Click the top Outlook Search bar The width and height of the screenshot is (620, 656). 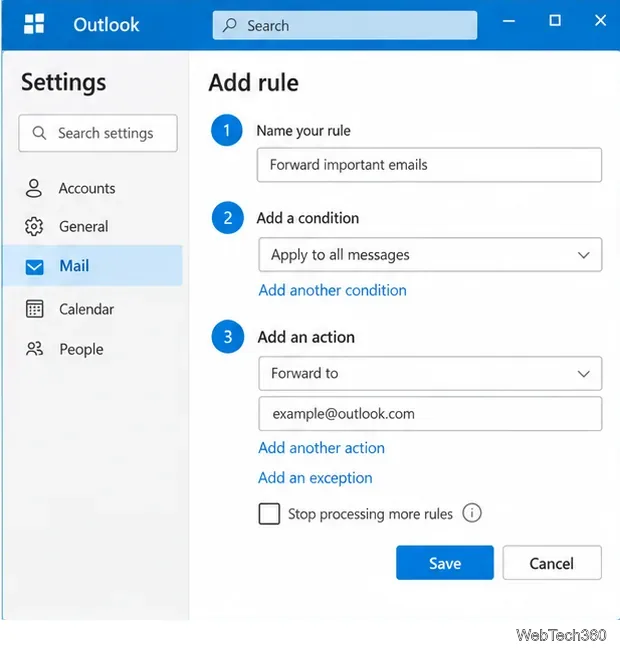click(x=345, y=25)
